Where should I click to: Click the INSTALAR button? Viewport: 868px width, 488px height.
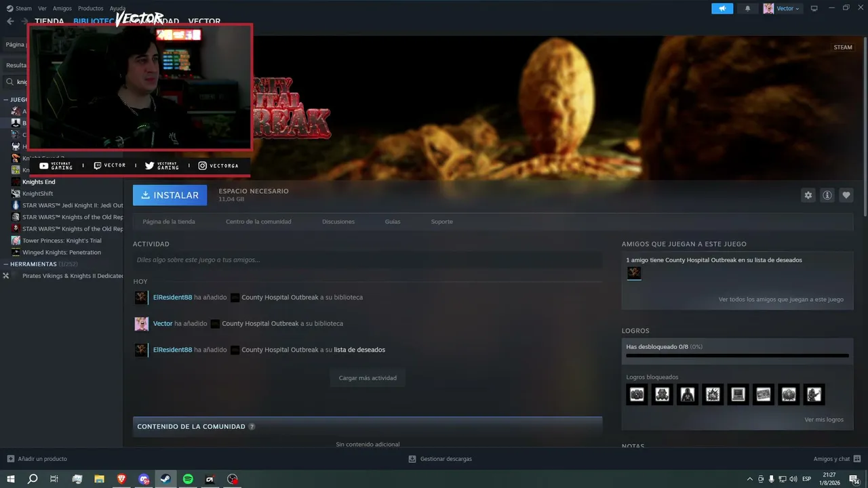[170, 195]
